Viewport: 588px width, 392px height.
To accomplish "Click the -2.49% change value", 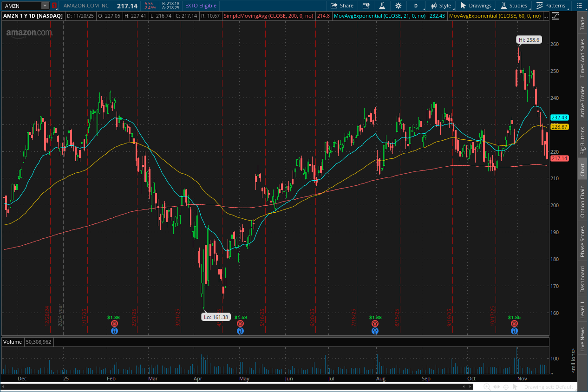I will coord(150,8).
